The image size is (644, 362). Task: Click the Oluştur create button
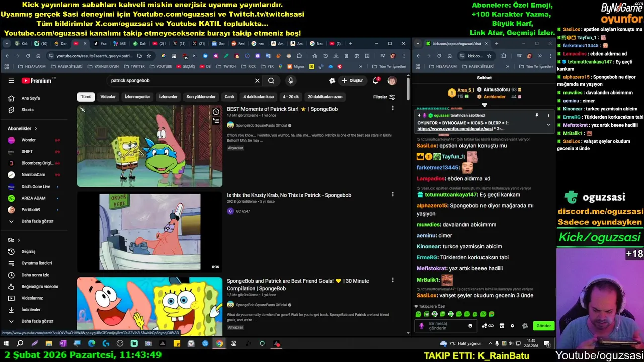[x=352, y=81]
